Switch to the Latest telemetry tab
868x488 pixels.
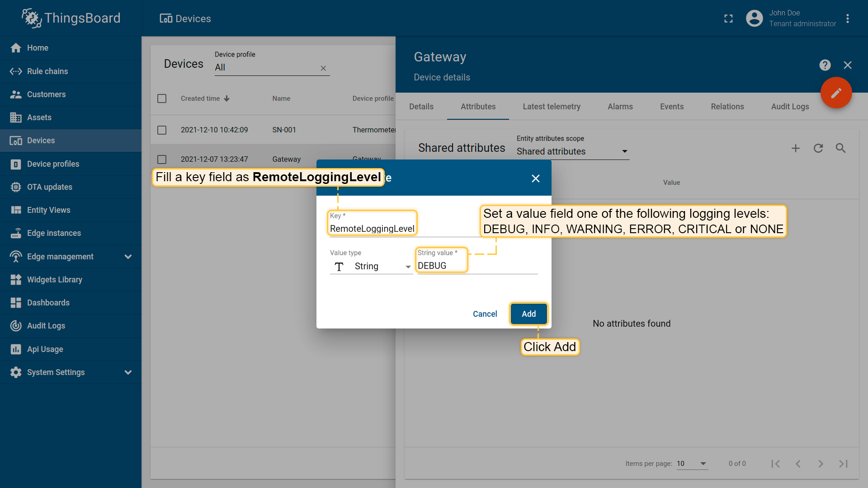(552, 107)
